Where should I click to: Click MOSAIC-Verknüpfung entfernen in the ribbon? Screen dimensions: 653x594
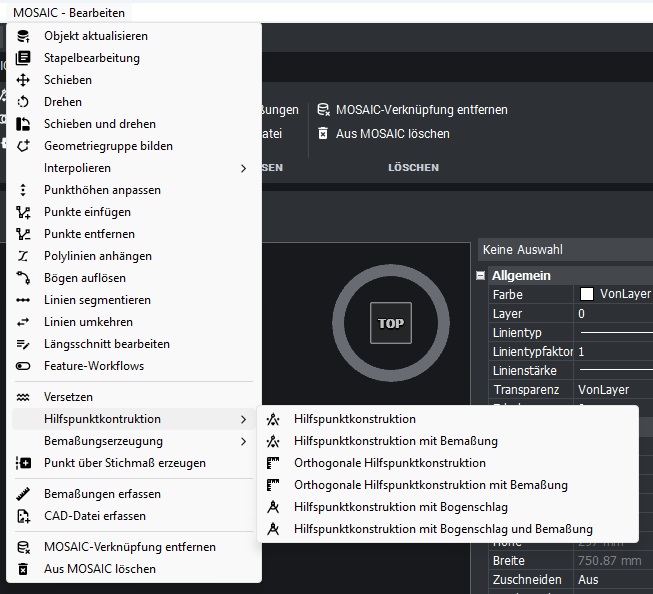(421, 110)
